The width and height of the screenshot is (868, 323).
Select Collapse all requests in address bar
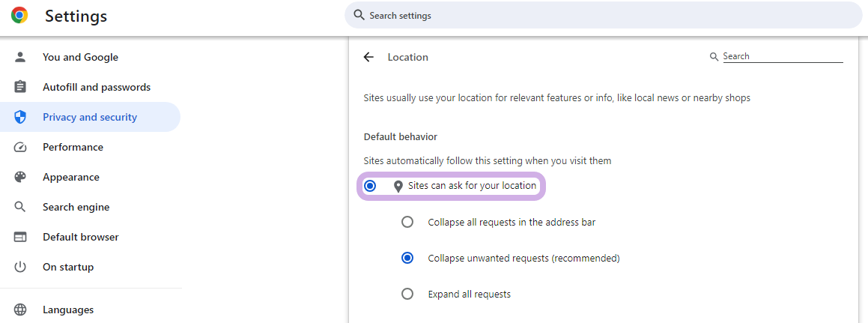point(407,222)
